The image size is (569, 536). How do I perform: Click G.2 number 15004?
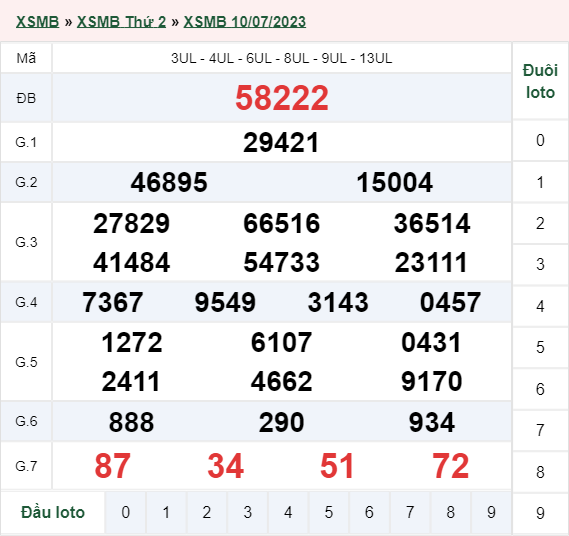[x=394, y=182]
